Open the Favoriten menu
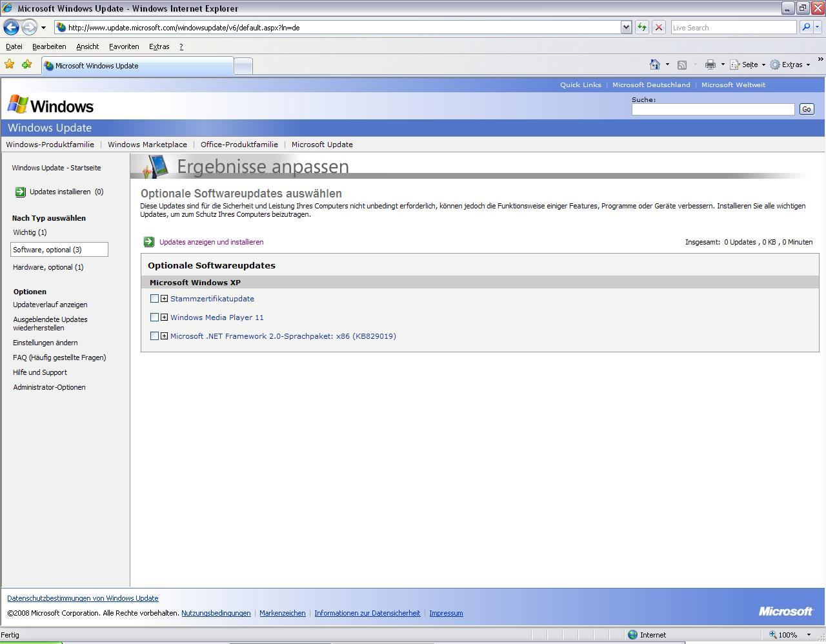826x644 pixels. click(x=124, y=46)
